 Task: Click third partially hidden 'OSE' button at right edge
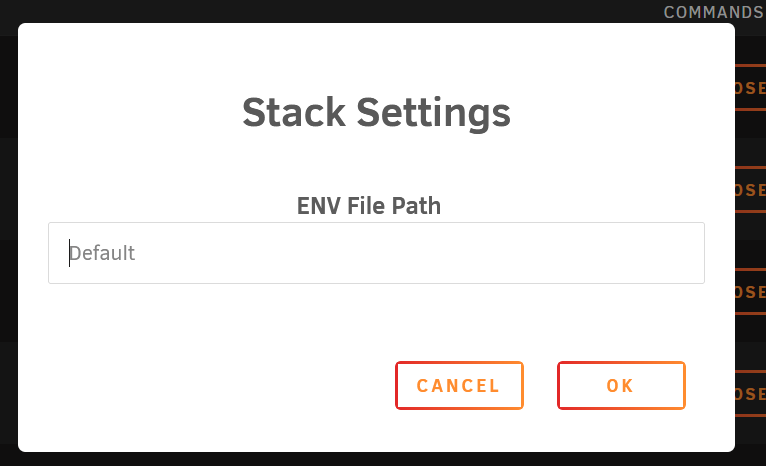click(751, 292)
